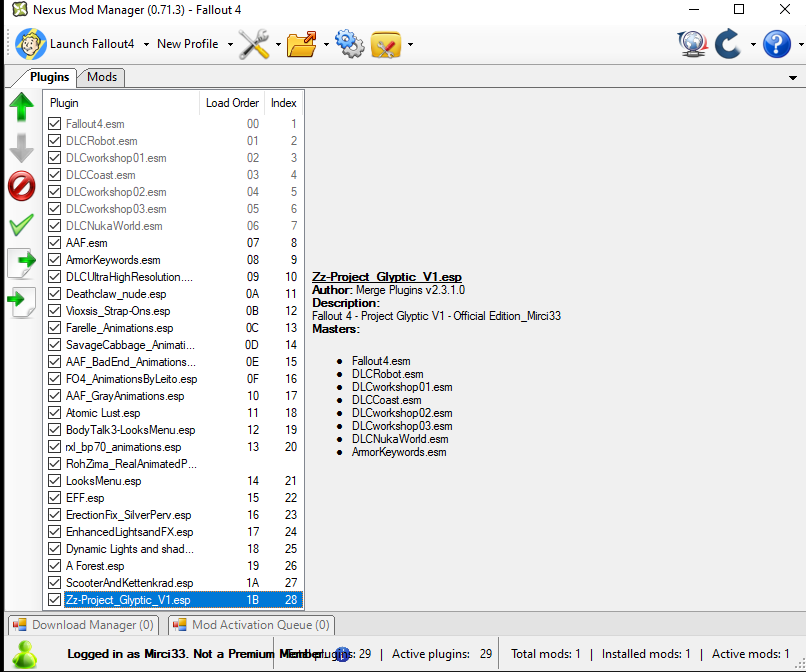Sort by the Load Order column header
806x672 pixels.
click(x=232, y=103)
